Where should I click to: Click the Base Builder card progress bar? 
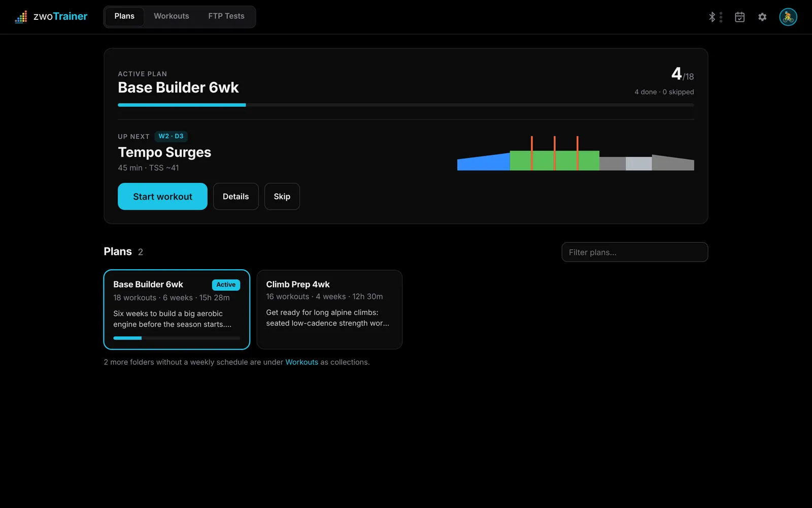pos(177,338)
